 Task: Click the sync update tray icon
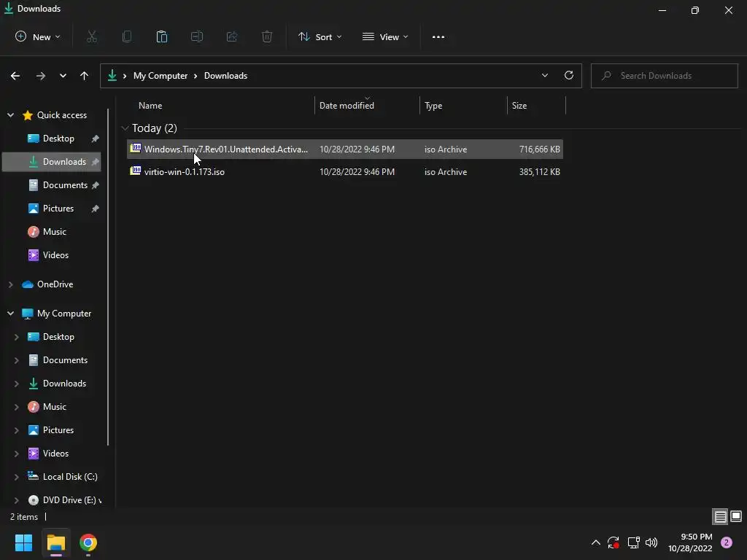pos(613,542)
